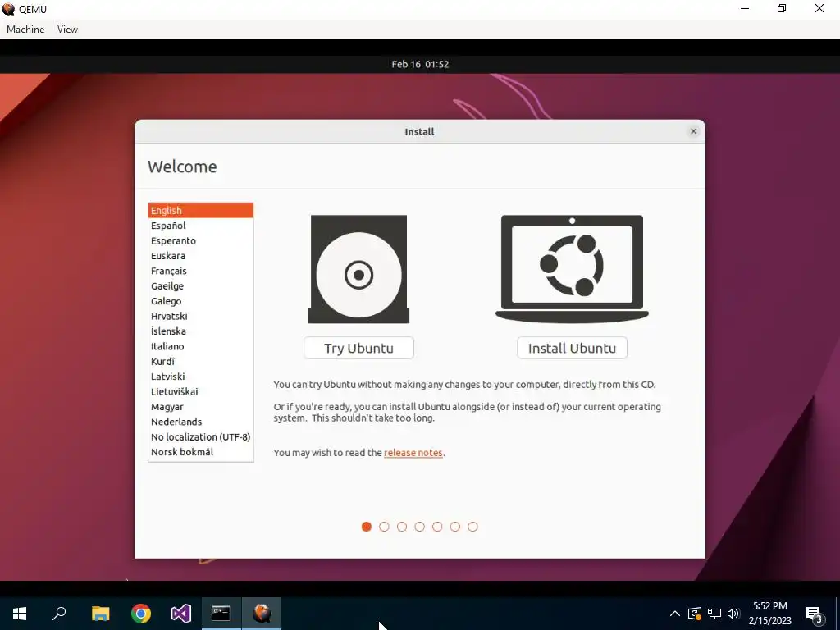Image resolution: width=840 pixels, height=630 pixels.
Task: Click the Install Ubuntu button
Action: 572,348
